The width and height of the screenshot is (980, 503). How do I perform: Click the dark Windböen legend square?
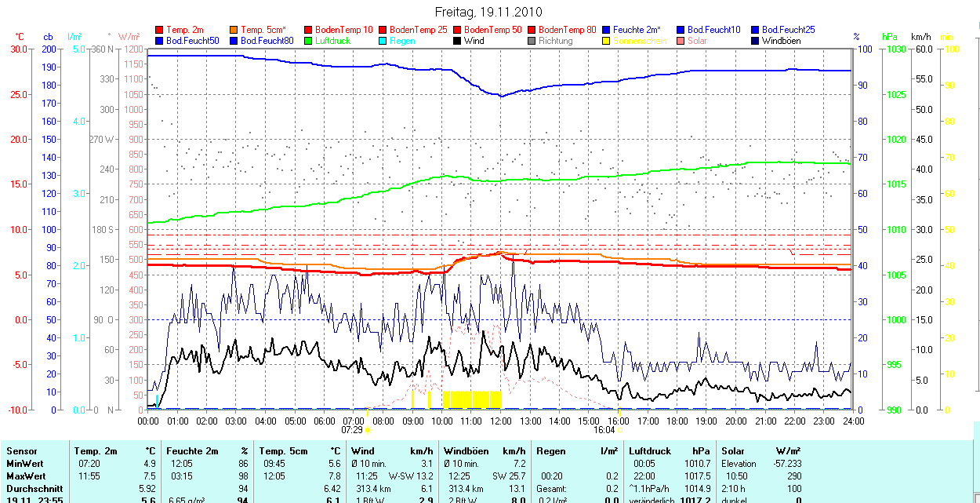[x=755, y=40]
